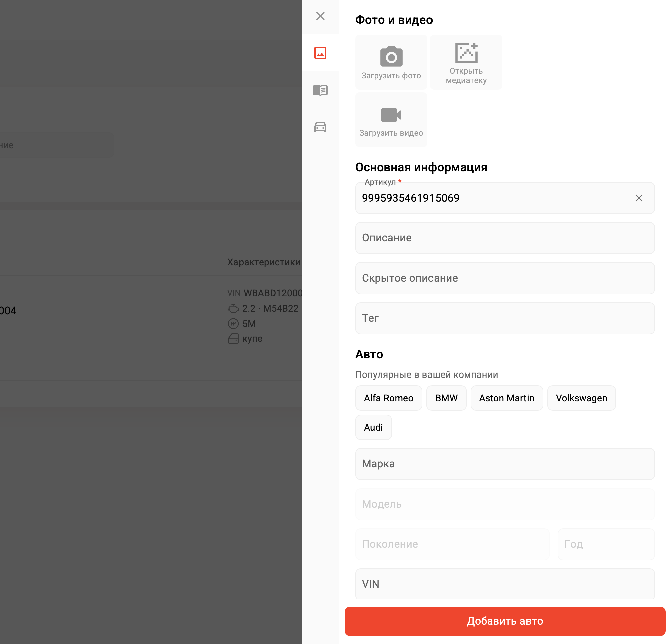The width and height of the screenshot is (671, 644).
Task: Select the Volkswagen brand chip
Action: click(x=581, y=398)
